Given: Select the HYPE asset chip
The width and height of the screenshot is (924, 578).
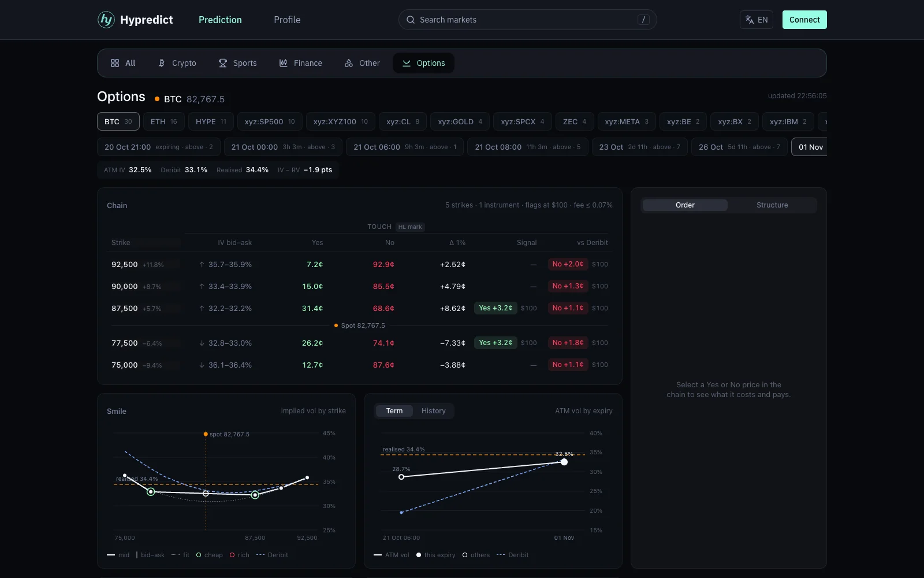Looking at the screenshot, I should pos(211,121).
